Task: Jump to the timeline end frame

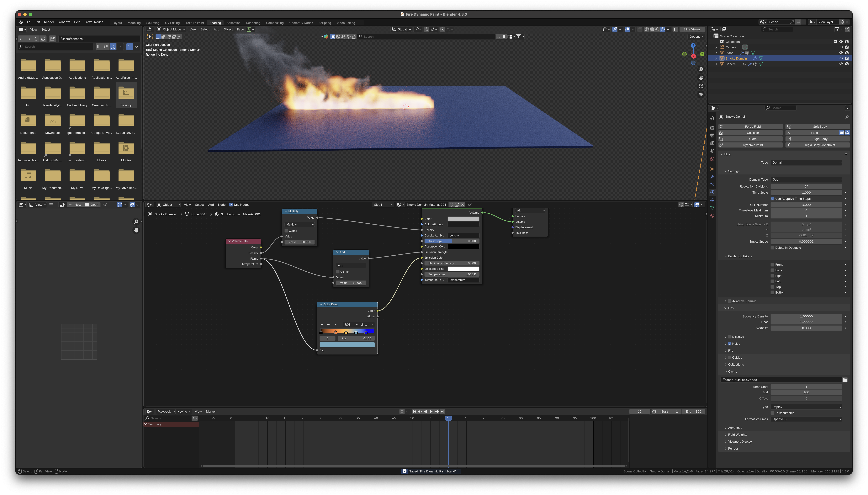Action: [442, 412]
